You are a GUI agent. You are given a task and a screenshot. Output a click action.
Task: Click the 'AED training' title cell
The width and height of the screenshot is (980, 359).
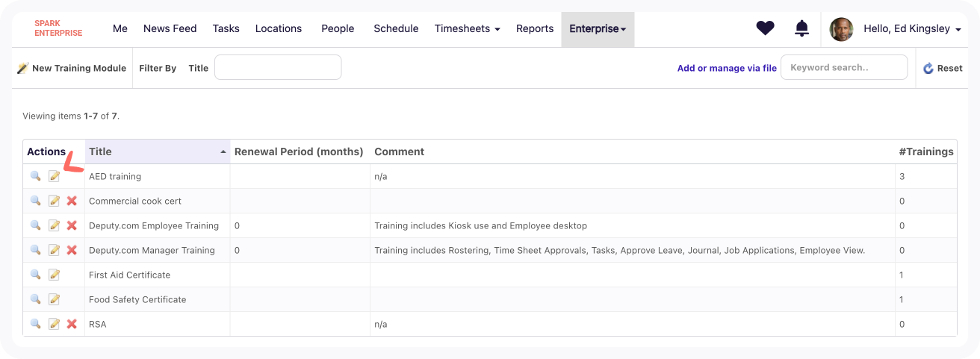point(157,176)
